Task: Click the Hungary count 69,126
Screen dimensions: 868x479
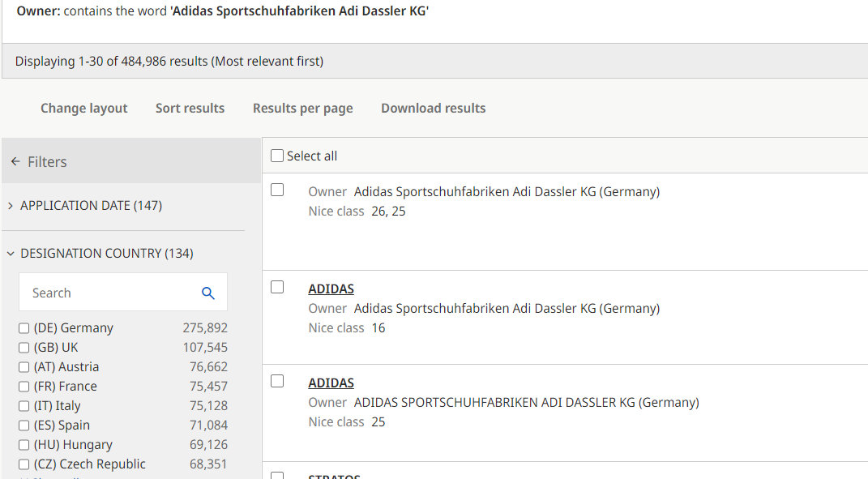Action: click(208, 444)
